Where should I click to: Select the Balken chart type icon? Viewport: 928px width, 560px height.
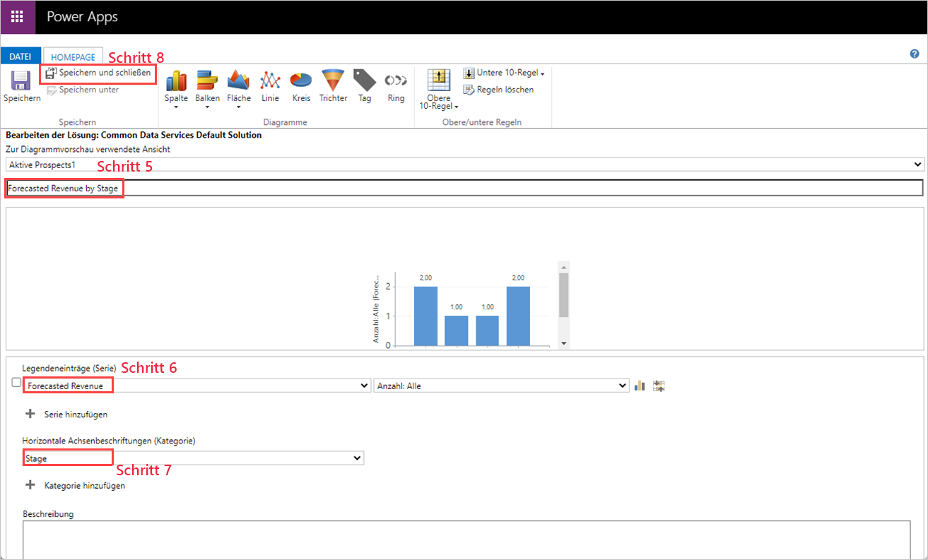(207, 85)
